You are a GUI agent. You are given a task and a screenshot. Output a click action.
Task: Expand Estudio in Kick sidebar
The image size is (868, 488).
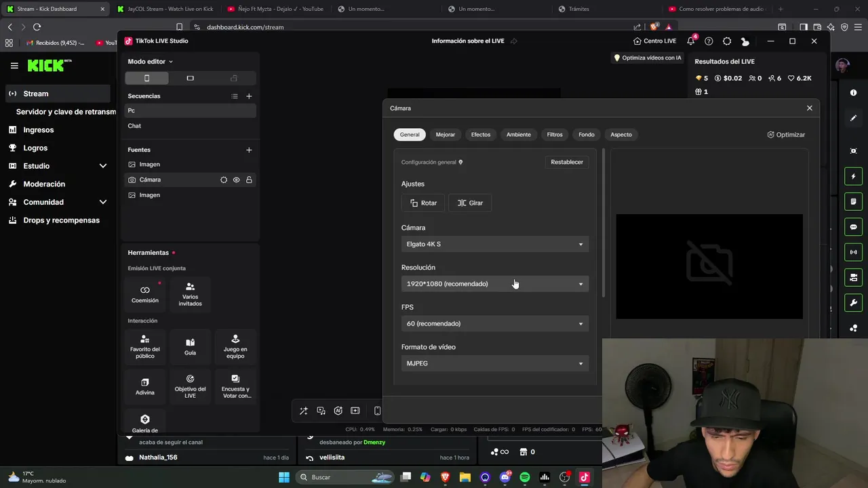[x=103, y=166]
